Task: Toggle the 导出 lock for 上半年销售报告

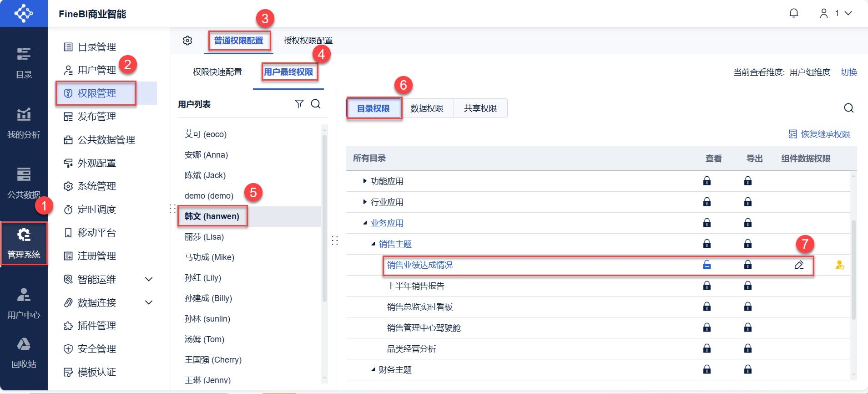Action: pos(747,286)
